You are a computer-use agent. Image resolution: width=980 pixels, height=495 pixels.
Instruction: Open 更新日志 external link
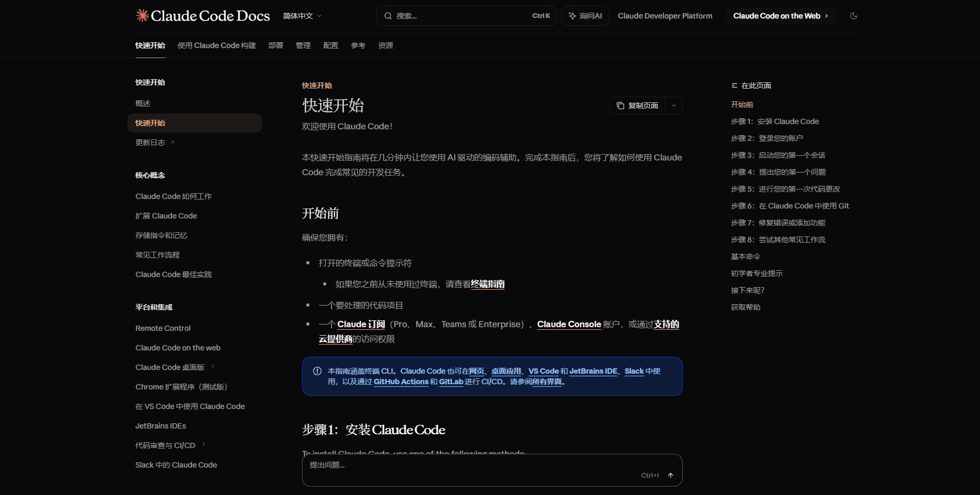coord(195,142)
